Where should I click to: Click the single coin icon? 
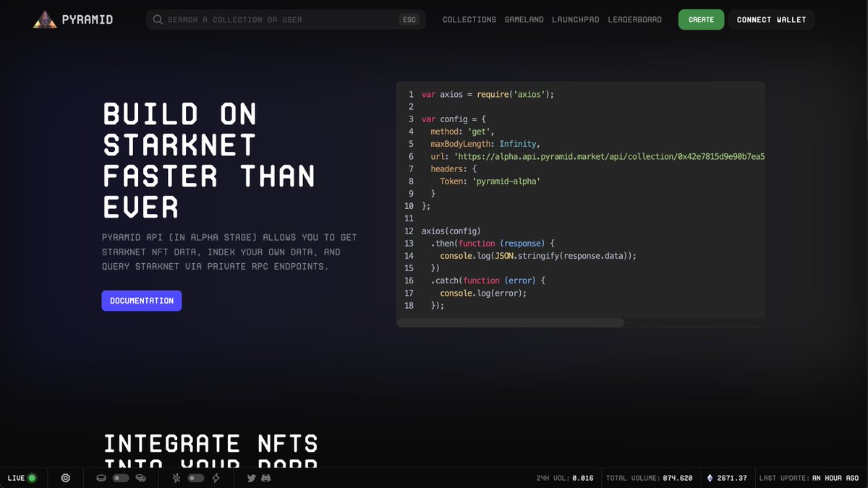[102, 478]
